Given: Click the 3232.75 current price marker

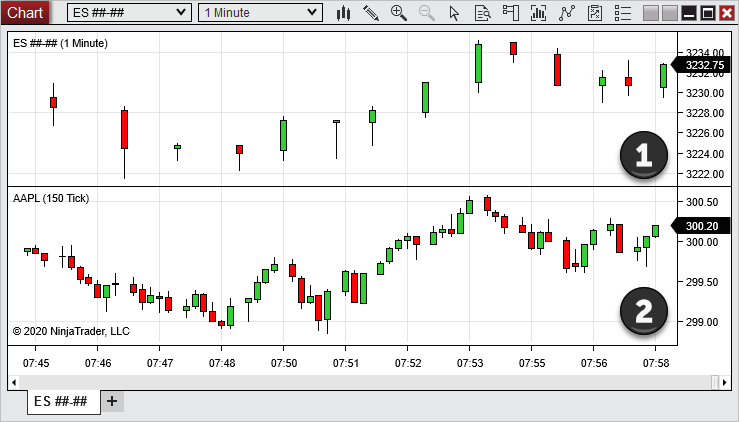Looking at the screenshot, I should tap(705, 65).
